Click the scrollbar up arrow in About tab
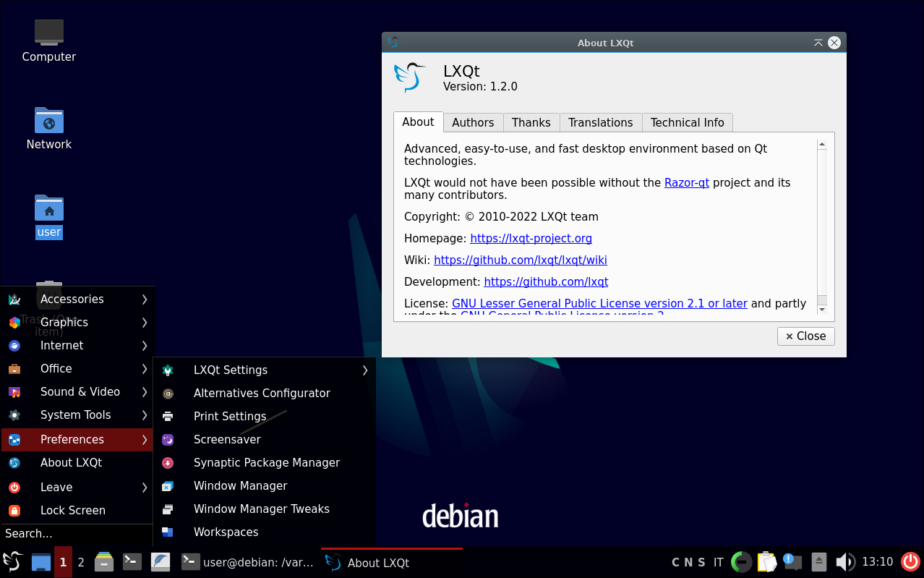The height and width of the screenshot is (578, 924). tap(822, 145)
